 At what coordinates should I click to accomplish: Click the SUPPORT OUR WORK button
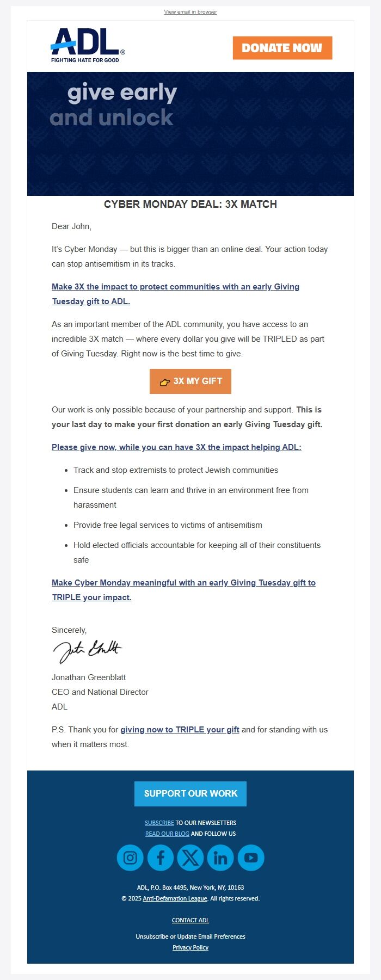coord(190,793)
